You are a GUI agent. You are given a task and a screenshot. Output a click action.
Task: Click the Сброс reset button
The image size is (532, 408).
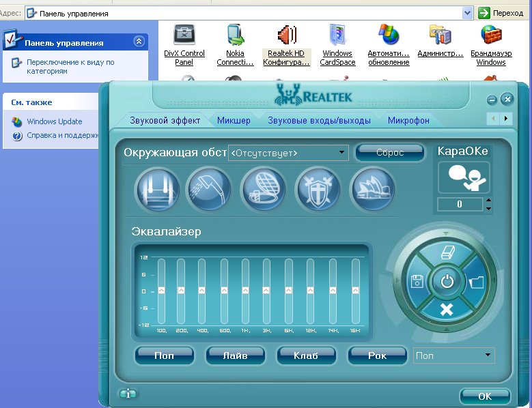point(390,153)
